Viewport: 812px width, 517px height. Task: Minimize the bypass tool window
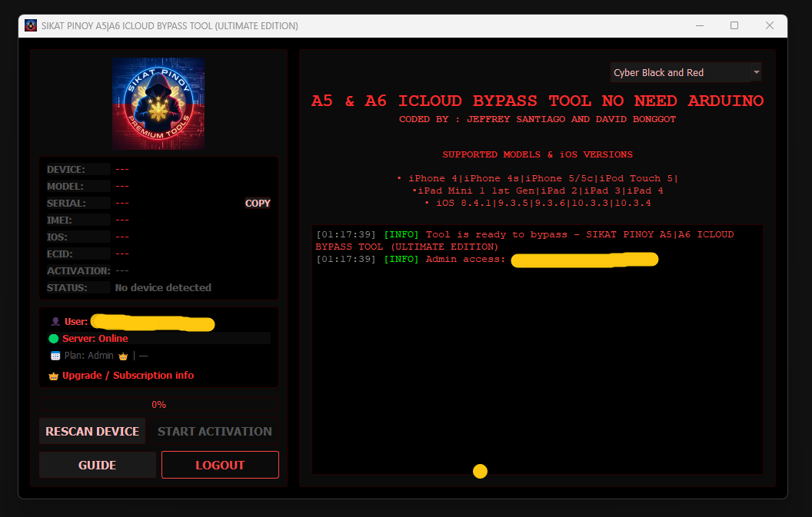click(x=700, y=25)
